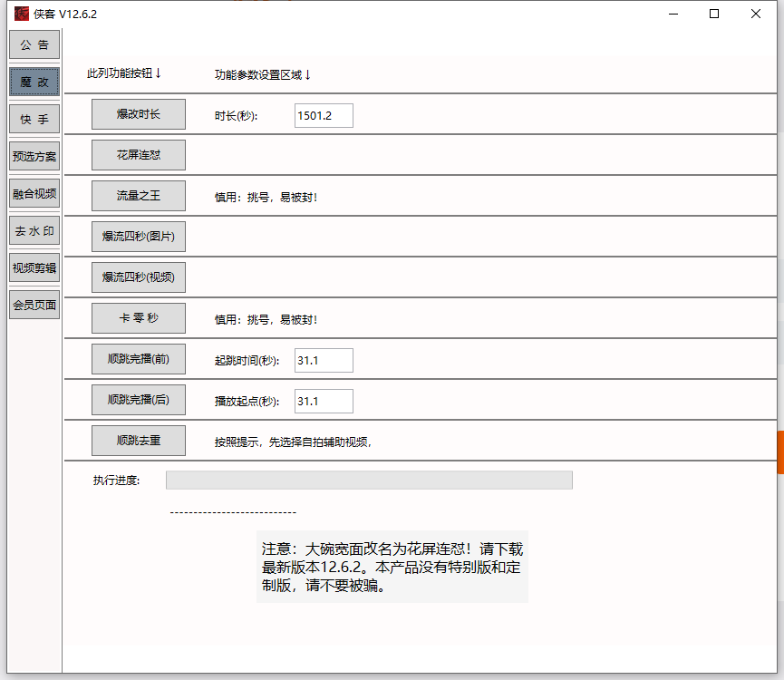Image resolution: width=784 pixels, height=680 pixels.
Task: Click the 执行进度 progress bar
Action: [x=369, y=481]
